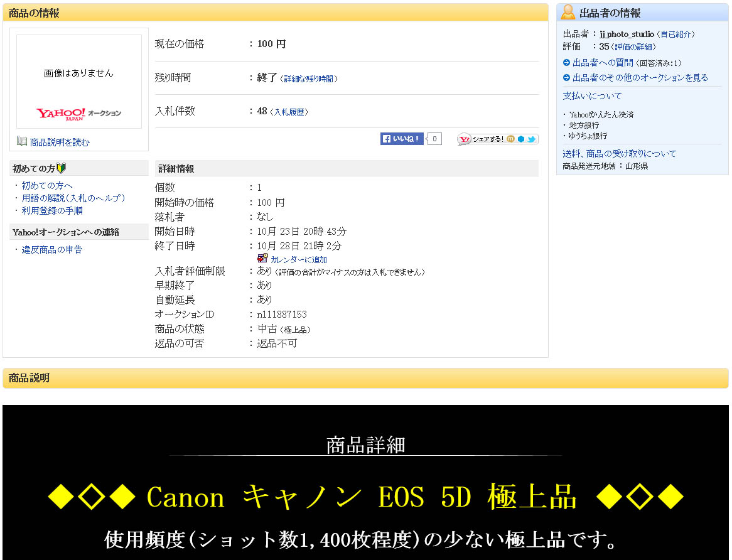Click the 中古 (極上品) condition value

(x=284, y=329)
